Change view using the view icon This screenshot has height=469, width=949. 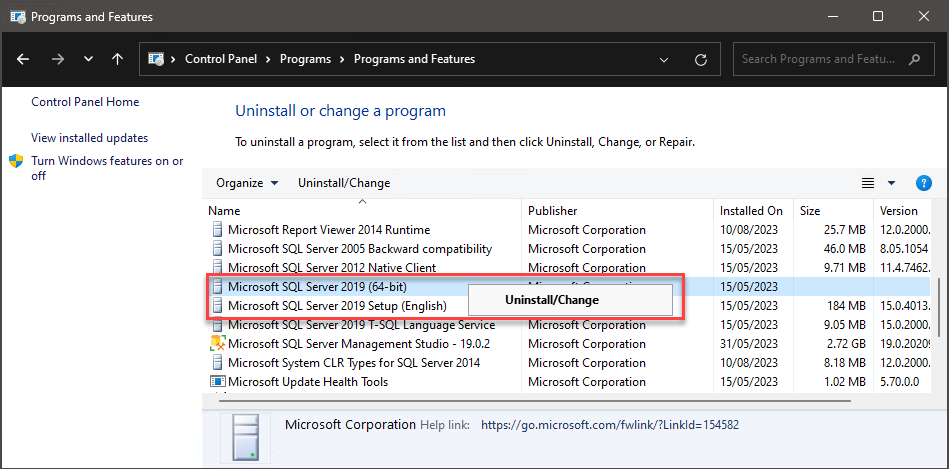click(x=868, y=183)
